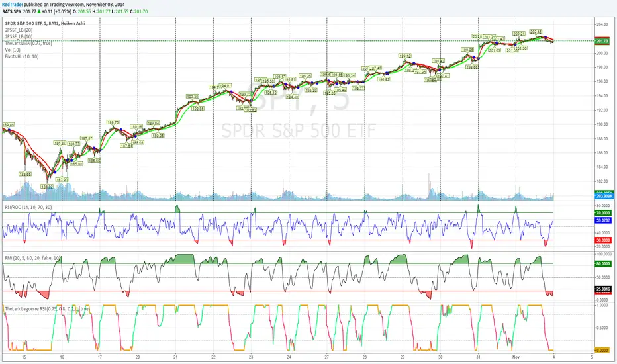The width and height of the screenshot is (617, 364).
Task: Select the 2PSSF_LB (20) indicator label
Action: 19,30
